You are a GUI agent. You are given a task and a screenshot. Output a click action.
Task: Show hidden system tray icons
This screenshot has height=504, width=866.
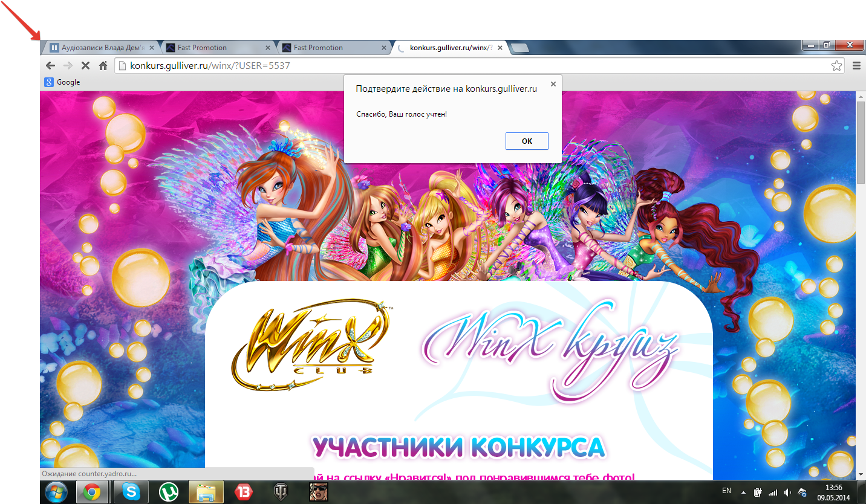(743, 493)
